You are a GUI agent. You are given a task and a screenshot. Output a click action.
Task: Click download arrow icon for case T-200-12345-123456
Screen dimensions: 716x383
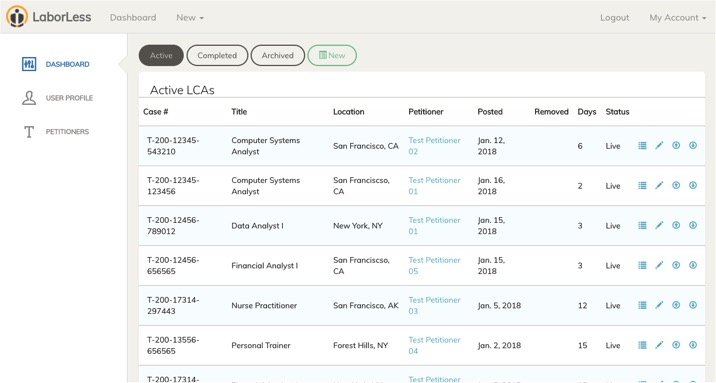click(x=693, y=185)
